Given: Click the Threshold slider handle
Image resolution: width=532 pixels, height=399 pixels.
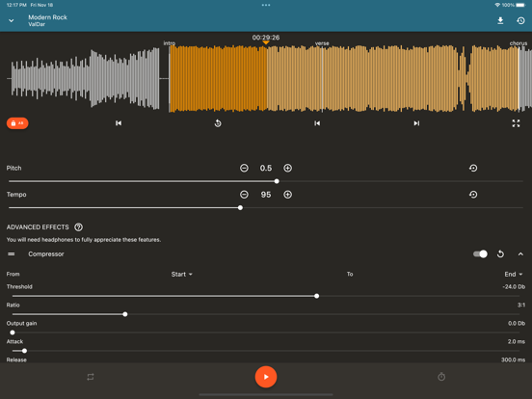Looking at the screenshot, I should coord(316,296).
